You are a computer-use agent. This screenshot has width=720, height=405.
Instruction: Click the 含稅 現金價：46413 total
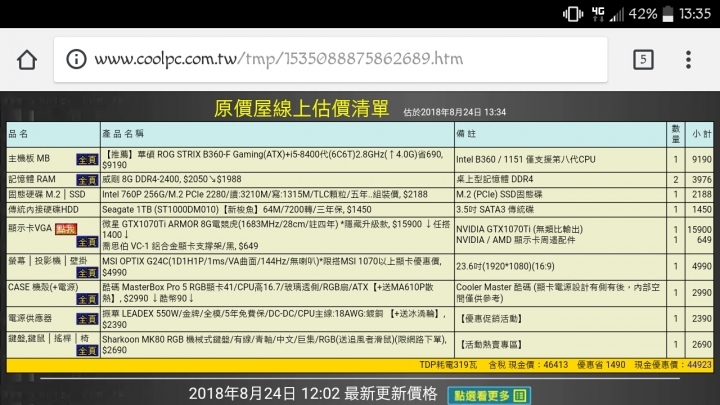(528, 365)
